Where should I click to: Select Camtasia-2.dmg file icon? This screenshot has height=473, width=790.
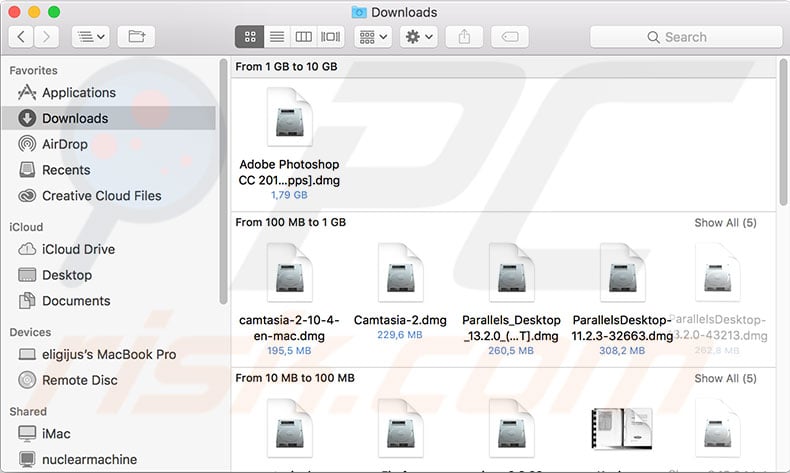tap(400, 273)
